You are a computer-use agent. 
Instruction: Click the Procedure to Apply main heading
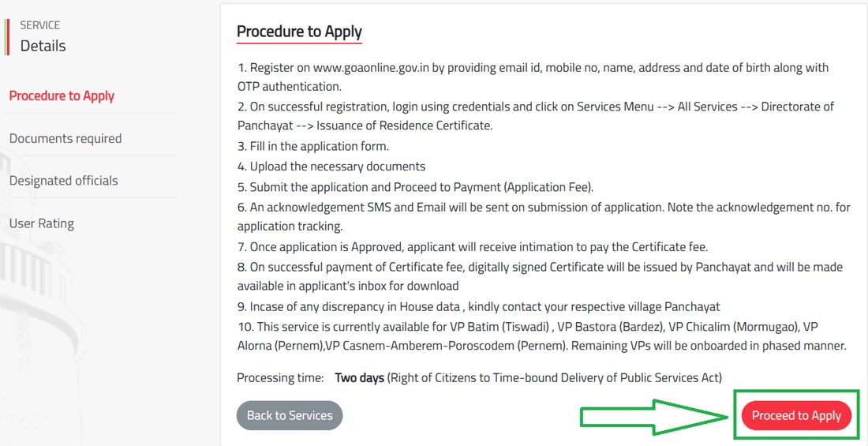(299, 32)
